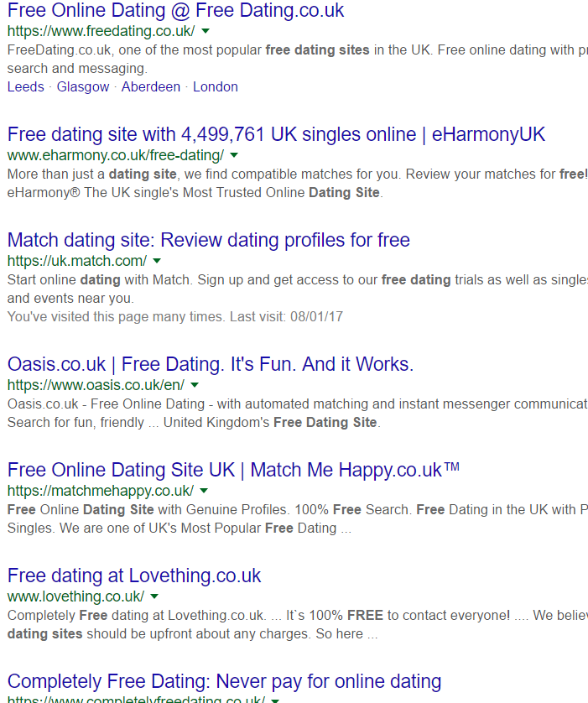Screen dimensions: 588x703
Task: Click 'and events near you.' snippet line
Action: (x=70, y=298)
